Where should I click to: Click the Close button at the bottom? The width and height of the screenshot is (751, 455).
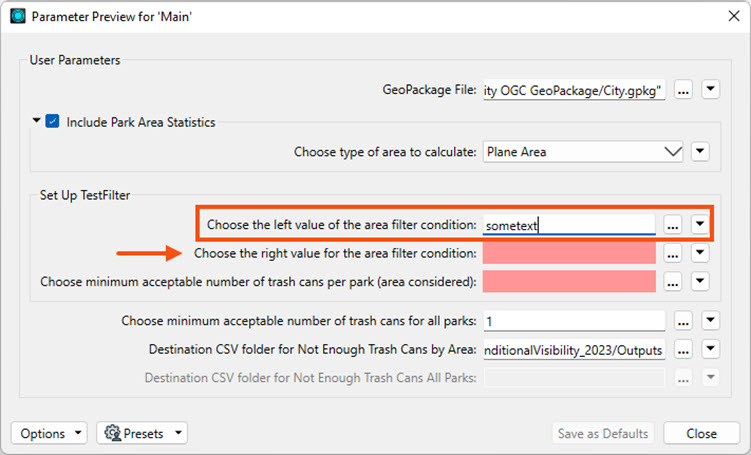701,433
